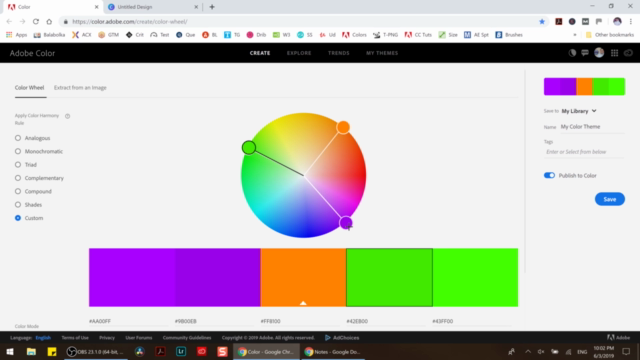The height and width of the screenshot is (360, 640).
Task: Open the Adobe apps grid icon
Action: (x=614, y=53)
